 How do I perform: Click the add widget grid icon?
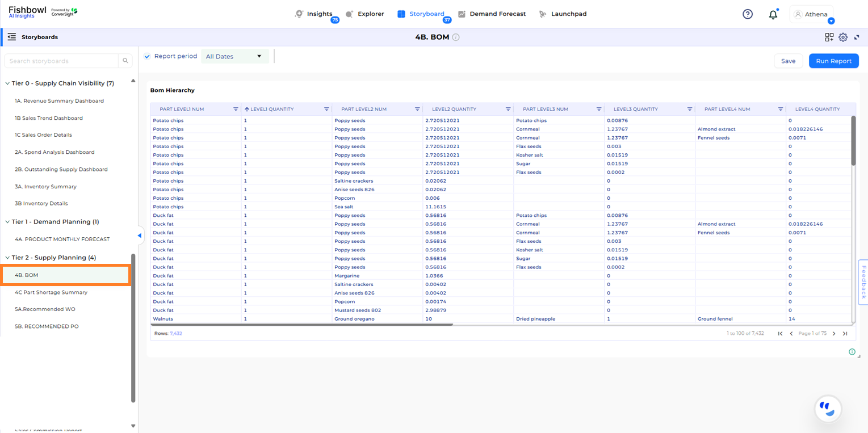(829, 37)
